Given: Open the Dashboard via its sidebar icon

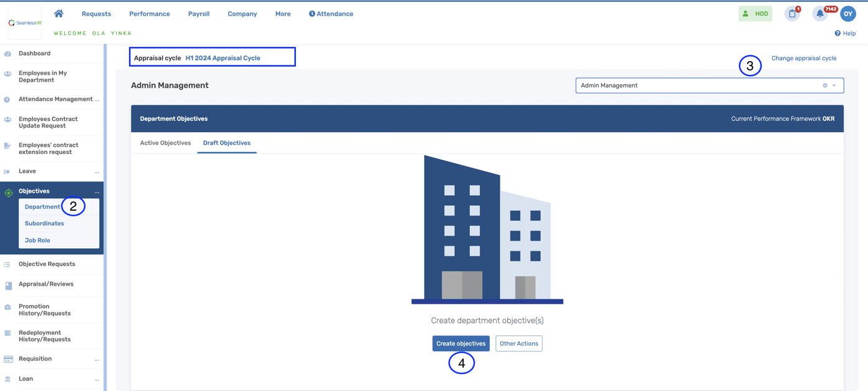Looking at the screenshot, I should [9, 53].
